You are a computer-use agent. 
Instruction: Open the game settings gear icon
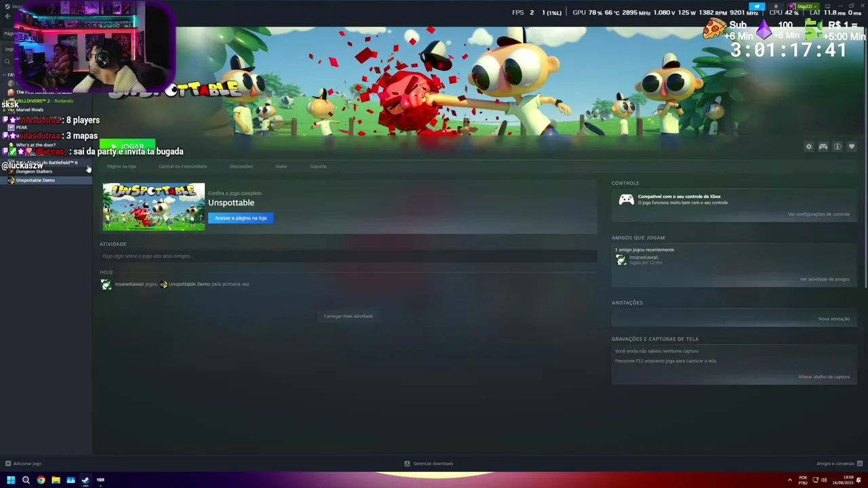coord(808,146)
